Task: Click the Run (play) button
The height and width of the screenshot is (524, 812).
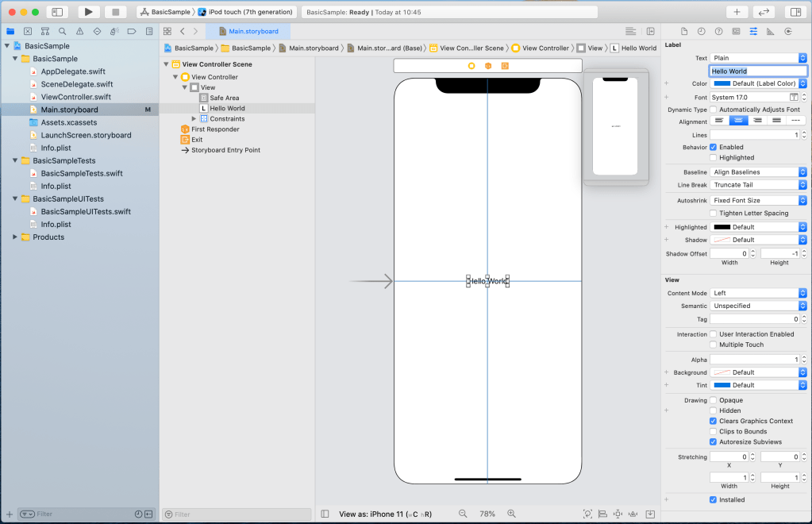Action: click(89, 12)
